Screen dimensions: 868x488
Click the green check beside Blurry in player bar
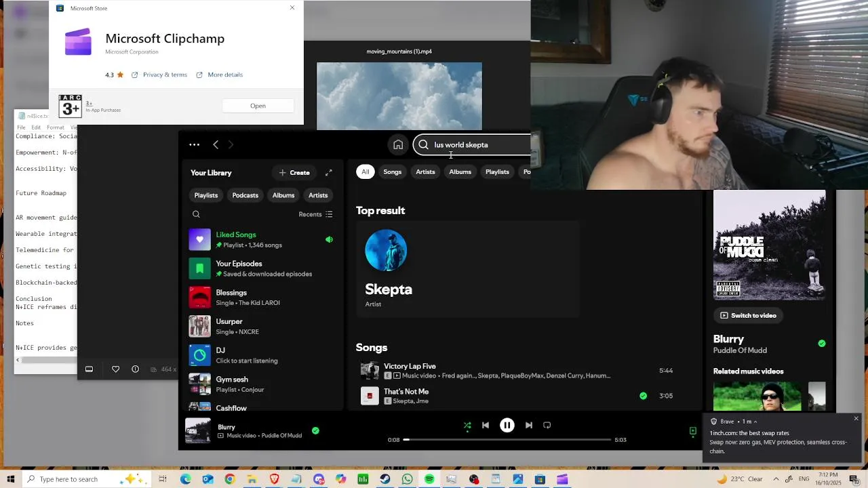click(315, 430)
